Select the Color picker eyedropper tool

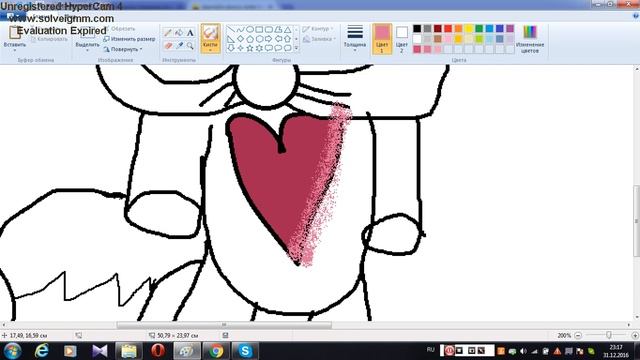[x=179, y=45]
